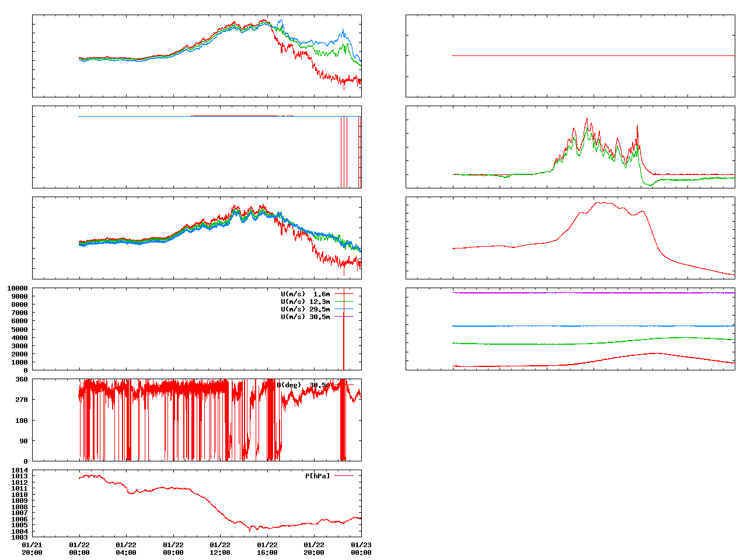Click the tall red spike in wind speed plot
The width and height of the screenshot is (747, 560).
343,344
